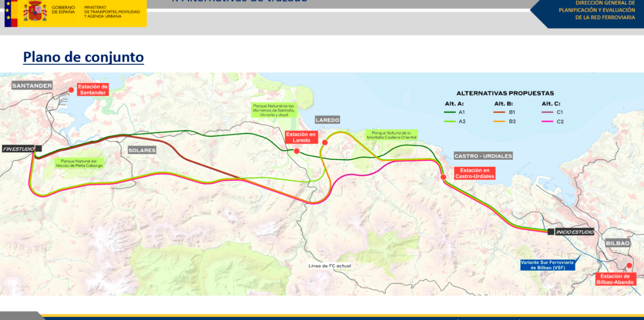The height and width of the screenshot is (320, 644).
Task: Click the Bilbao-Abando station red dot
Action: click(x=630, y=265)
